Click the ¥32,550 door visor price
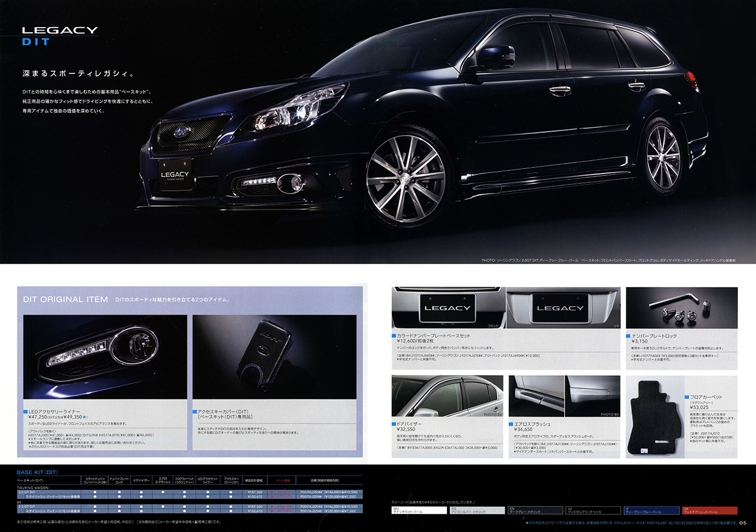This screenshot has width=756, height=532. coord(406,430)
